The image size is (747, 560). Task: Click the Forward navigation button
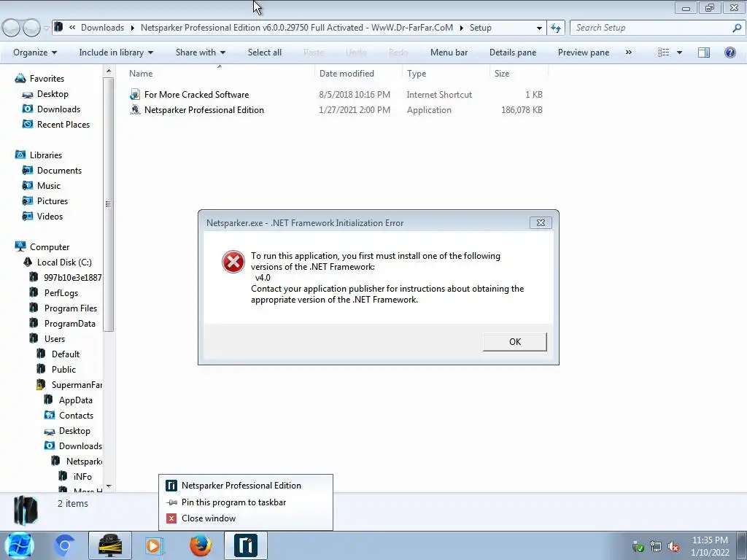point(31,28)
